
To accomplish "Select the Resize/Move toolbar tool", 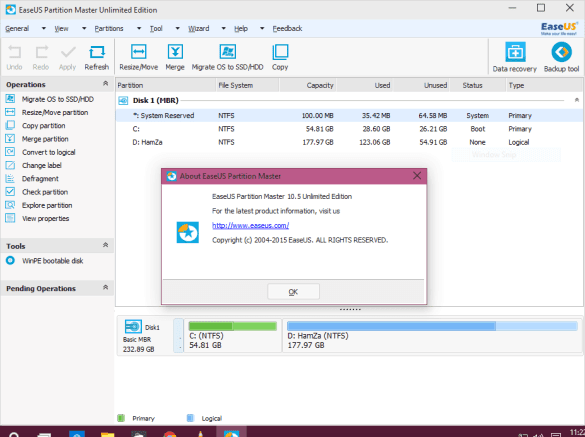I will 138,57.
